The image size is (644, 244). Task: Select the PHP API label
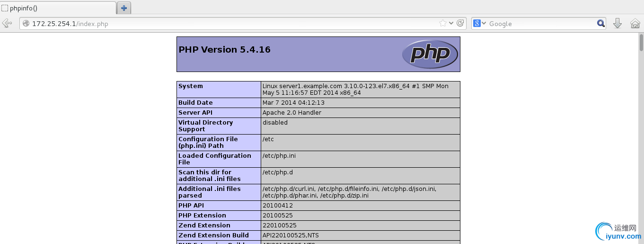pyautogui.click(x=192, y=206)
